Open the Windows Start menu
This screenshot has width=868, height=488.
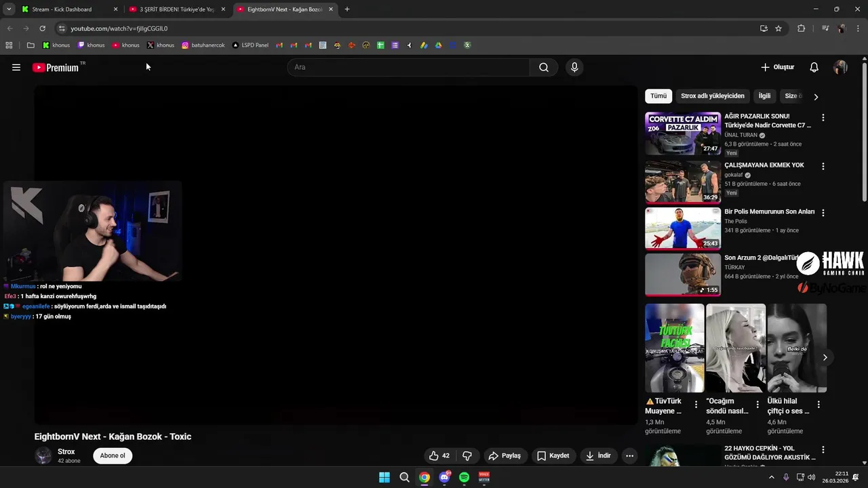[384, 477]
